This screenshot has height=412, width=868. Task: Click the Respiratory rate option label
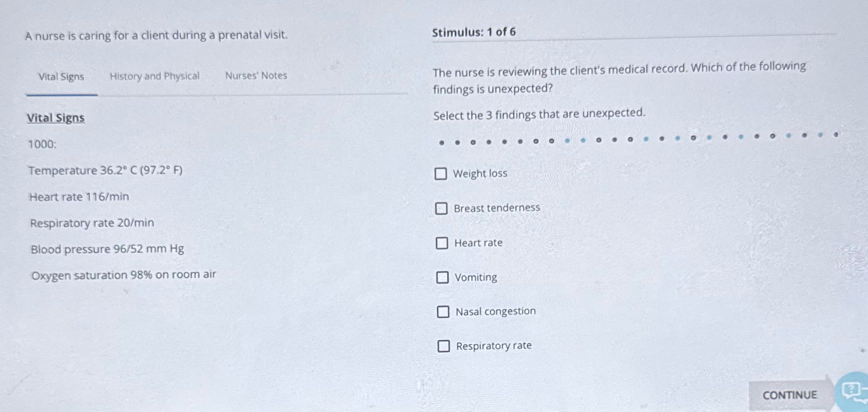pyautogui.click(x=493, y=346)
